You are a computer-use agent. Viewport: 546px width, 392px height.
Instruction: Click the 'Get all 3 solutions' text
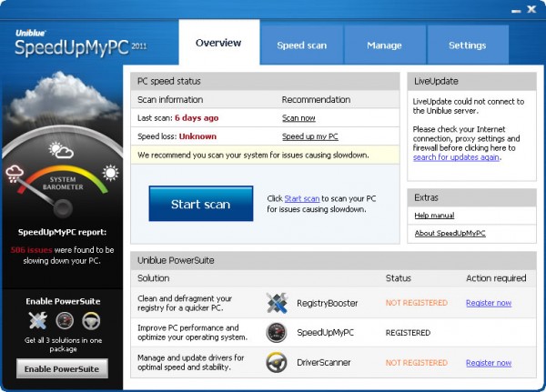click(x=63, y=345)
